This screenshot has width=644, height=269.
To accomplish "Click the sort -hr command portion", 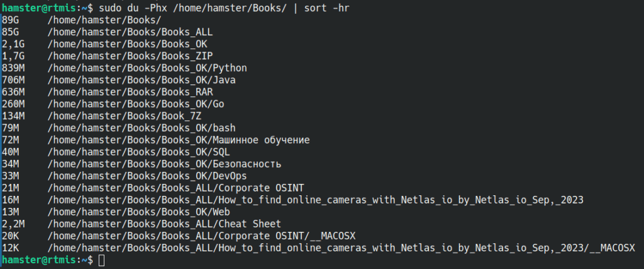I will pos(327,8).
